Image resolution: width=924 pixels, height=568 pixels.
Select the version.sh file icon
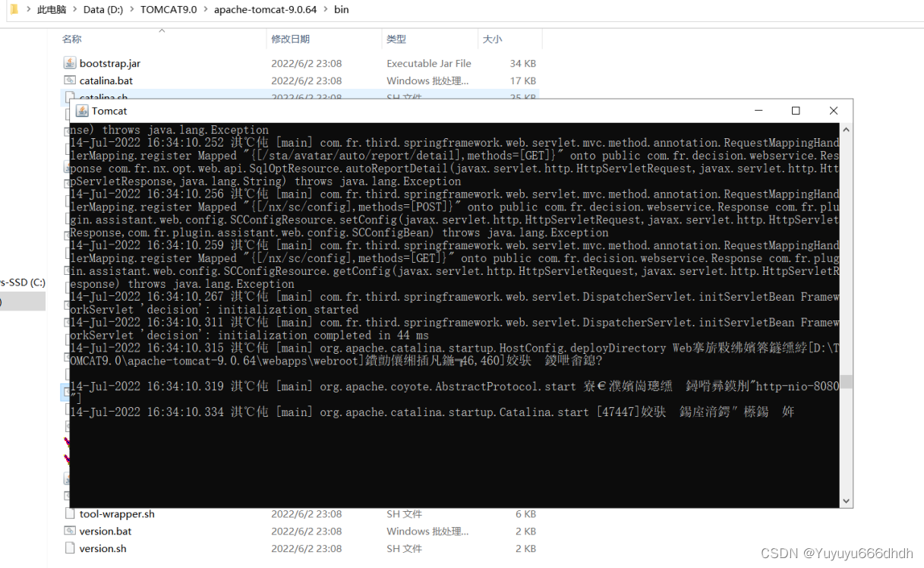[70, 548]
